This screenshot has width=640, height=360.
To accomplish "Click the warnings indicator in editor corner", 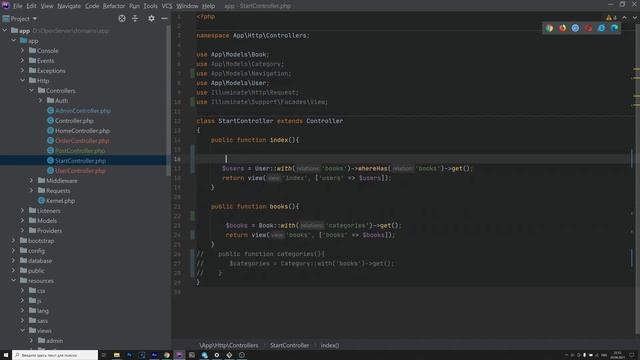I will point(611,18).
